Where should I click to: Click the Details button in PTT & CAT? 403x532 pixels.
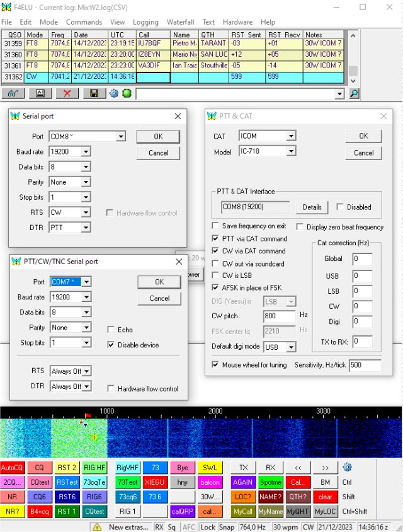(312, 207)
